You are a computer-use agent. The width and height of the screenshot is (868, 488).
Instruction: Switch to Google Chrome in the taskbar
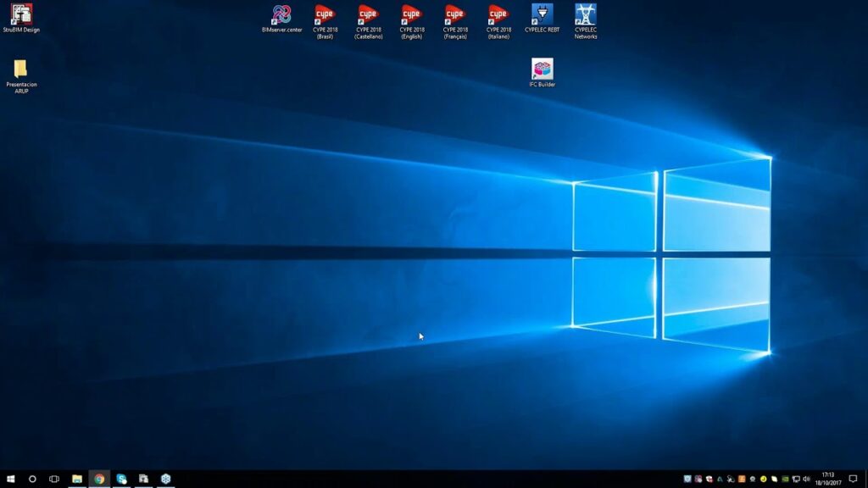coord(99,479)
